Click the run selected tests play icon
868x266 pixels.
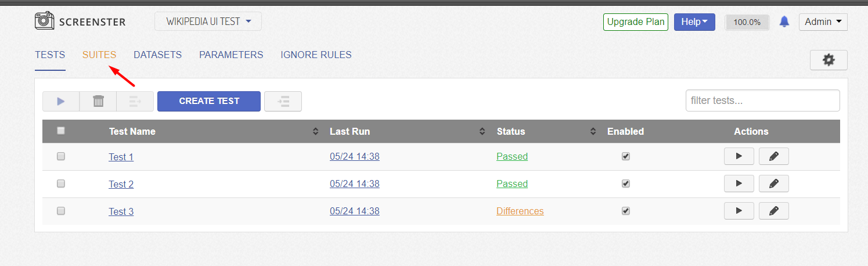[61, 101]
